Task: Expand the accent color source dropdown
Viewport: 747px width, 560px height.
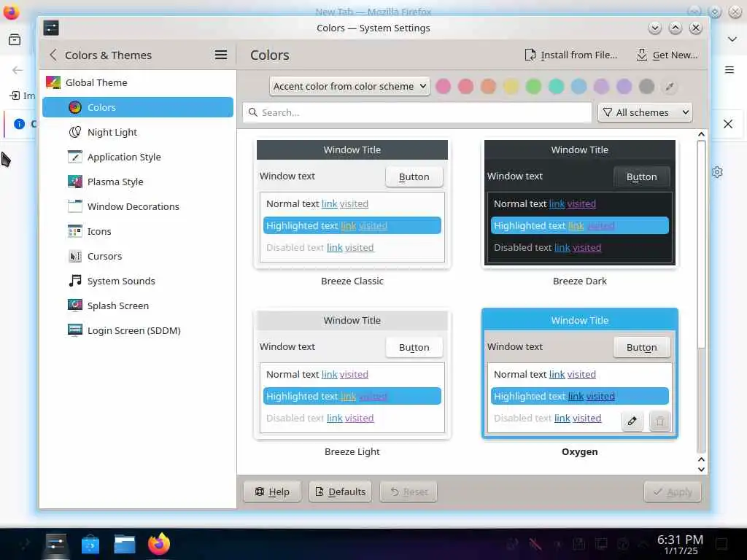Action: coord(349,86)
